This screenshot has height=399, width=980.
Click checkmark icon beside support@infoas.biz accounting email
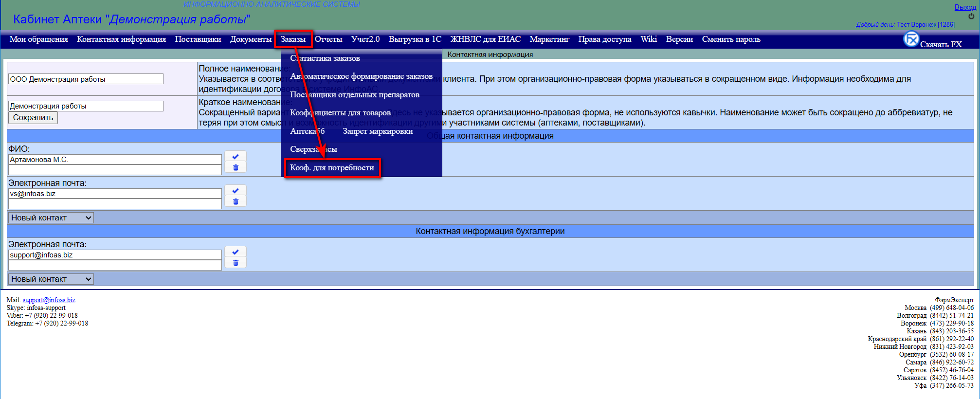tap(236, 252)
